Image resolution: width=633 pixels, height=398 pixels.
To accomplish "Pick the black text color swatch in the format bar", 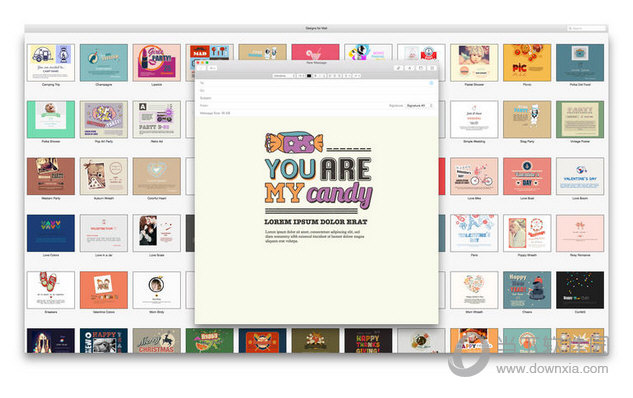I will coord(309,75).
